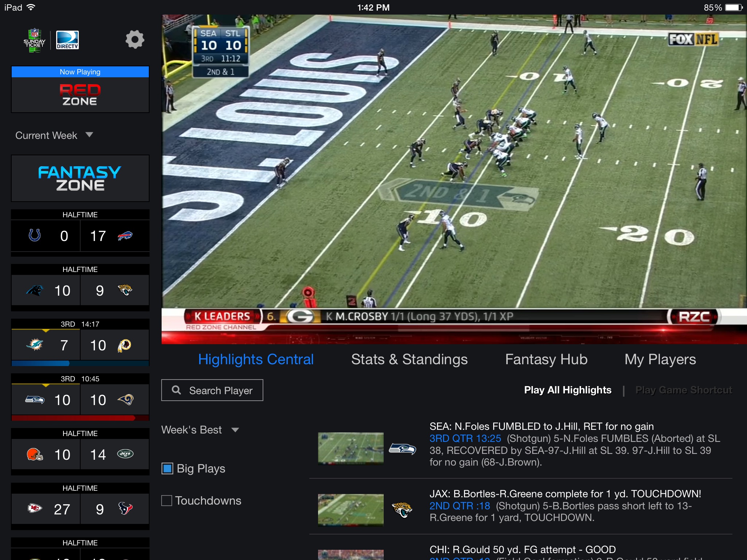Tap the search magnifier icon
This screenshot has width=747, height=560.
(x=177, y=390)
